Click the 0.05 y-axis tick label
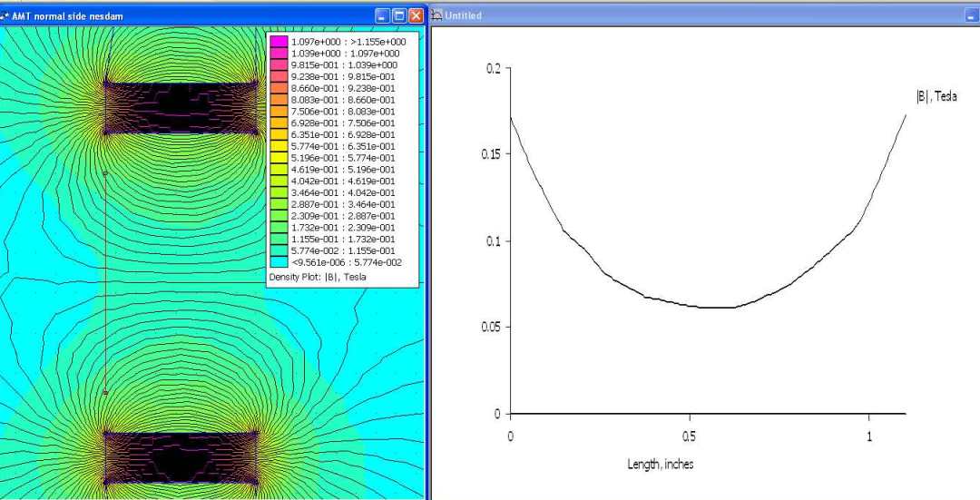Screen dimensions: 980x500 click(x=491, y=328)
